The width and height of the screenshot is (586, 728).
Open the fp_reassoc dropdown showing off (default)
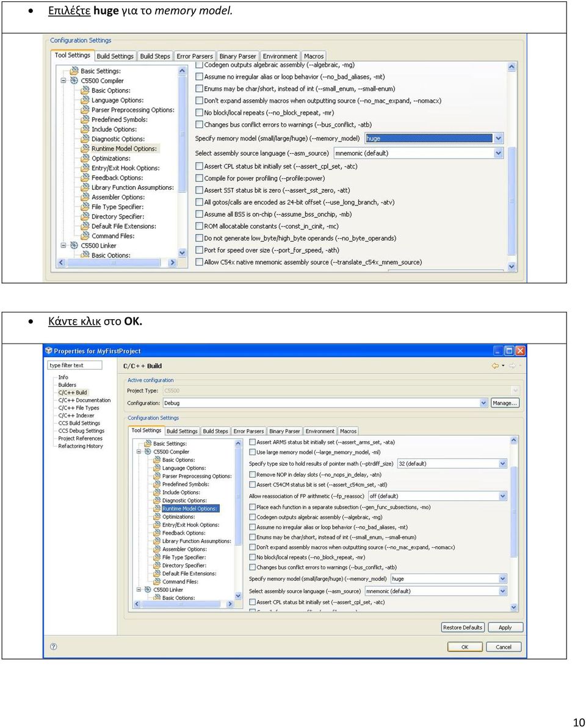502,496
